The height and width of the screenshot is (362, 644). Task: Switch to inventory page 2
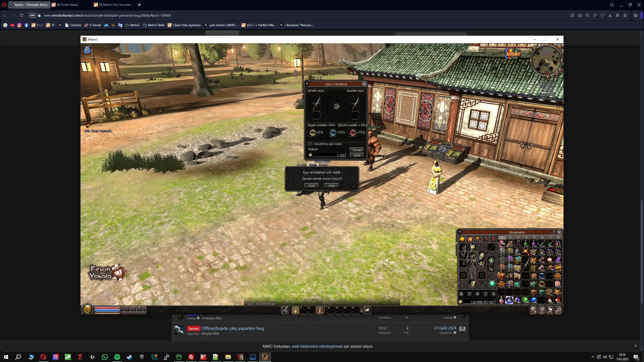510,237
